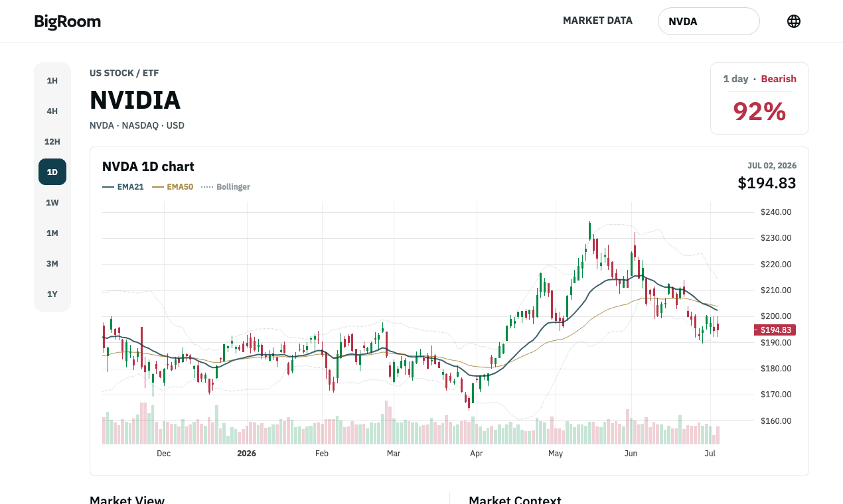Select the 4H timeframe
Screen dimensions: 843x504
point(52,111)
